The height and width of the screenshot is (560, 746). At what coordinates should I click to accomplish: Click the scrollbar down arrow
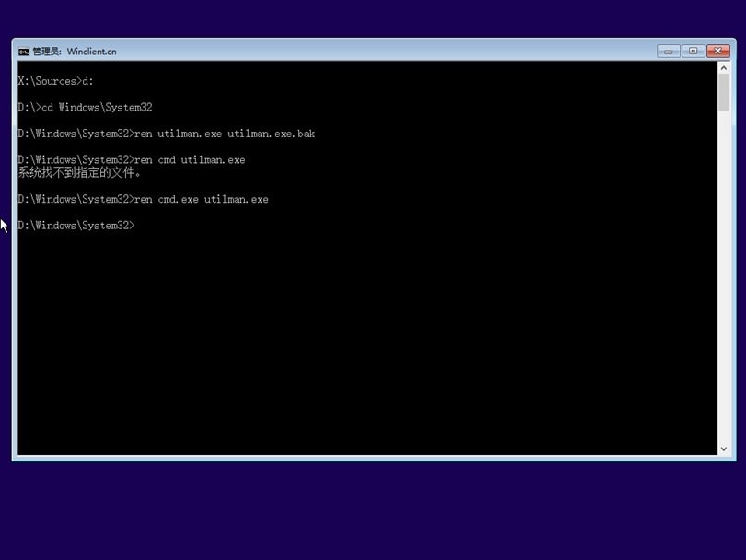pyautogui.click(x=723, y=449)
